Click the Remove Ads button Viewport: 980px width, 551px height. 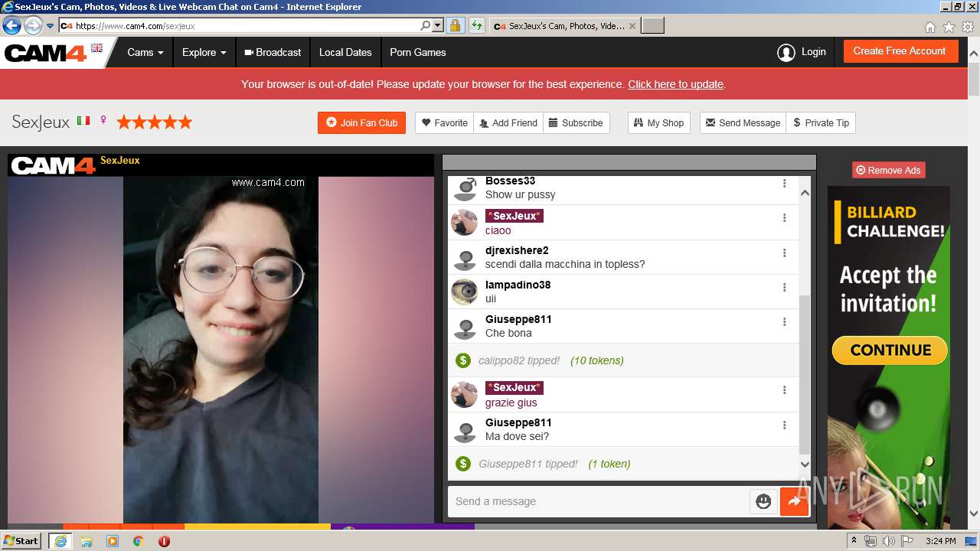click(888, 170)
